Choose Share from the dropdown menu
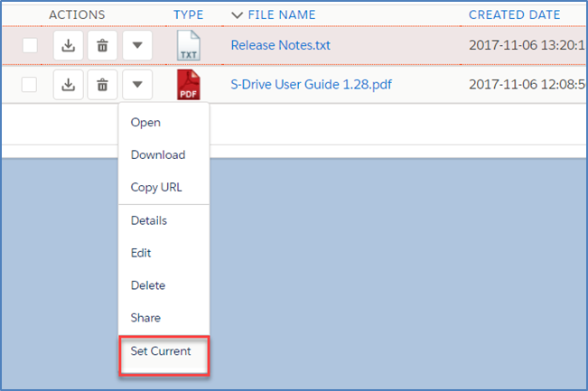This screenshot has width=588, height=391. 145,318
